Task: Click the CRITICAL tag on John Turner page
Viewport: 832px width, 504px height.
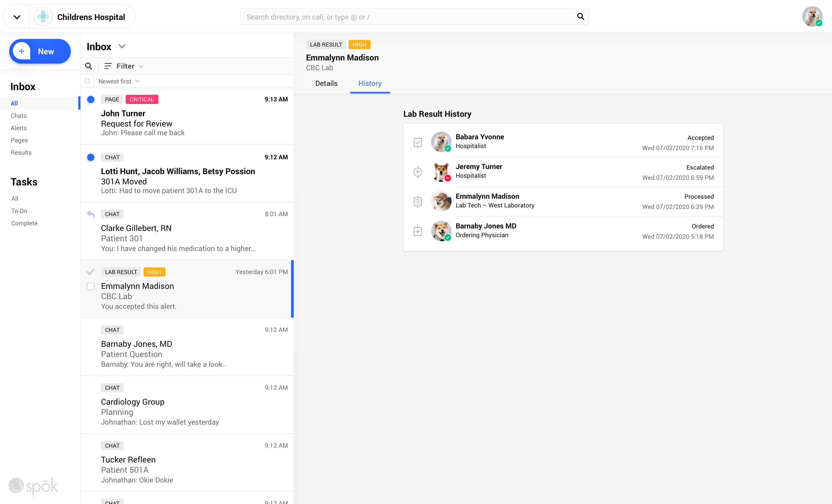Action: [x=141, y=100]
